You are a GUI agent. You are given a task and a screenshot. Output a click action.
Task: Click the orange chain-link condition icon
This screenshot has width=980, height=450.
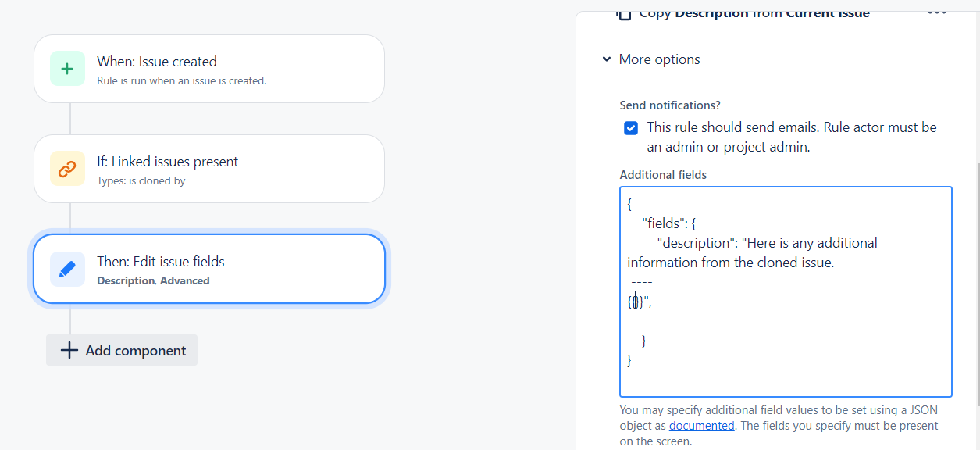point(67,169)
